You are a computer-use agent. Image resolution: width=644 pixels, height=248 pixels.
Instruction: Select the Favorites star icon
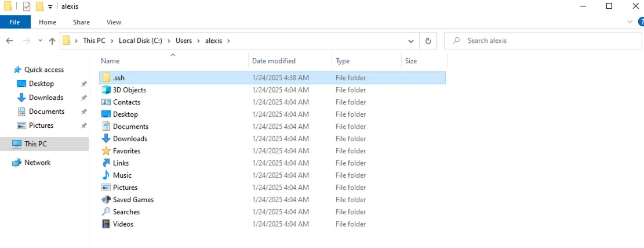pyautogui.click(x=107, y=151)
